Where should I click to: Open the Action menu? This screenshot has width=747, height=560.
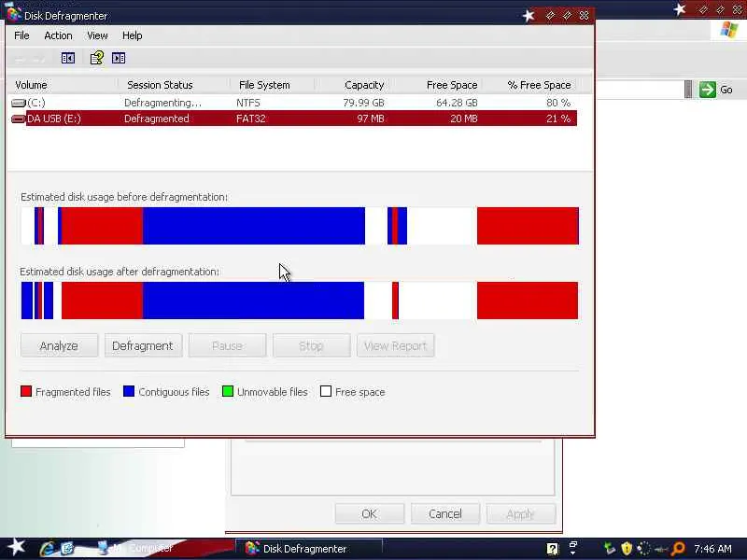pyautogui.click(x=58, y=35)
